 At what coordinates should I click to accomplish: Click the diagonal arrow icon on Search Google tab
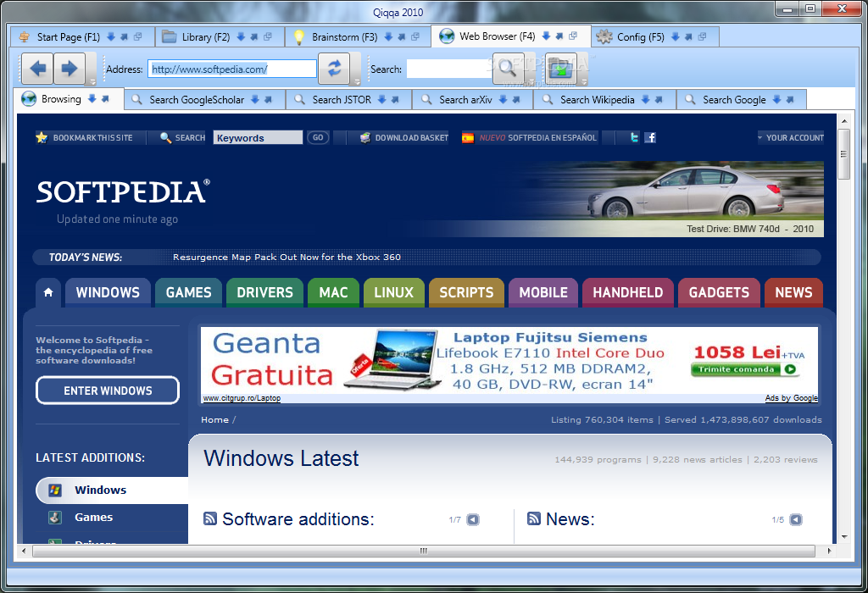790,100
